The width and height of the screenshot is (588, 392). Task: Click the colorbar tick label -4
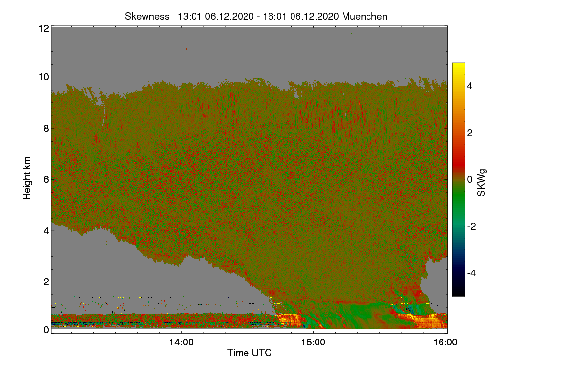472,273
